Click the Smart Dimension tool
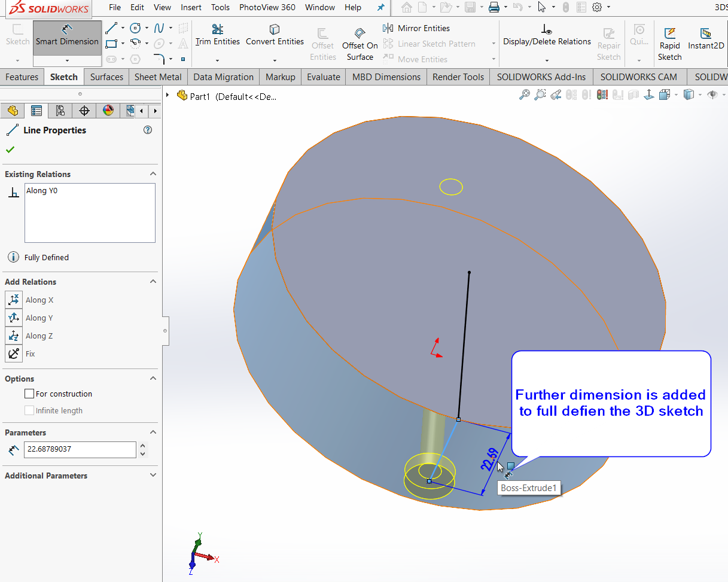728x582 pixels. pos(67,35)
